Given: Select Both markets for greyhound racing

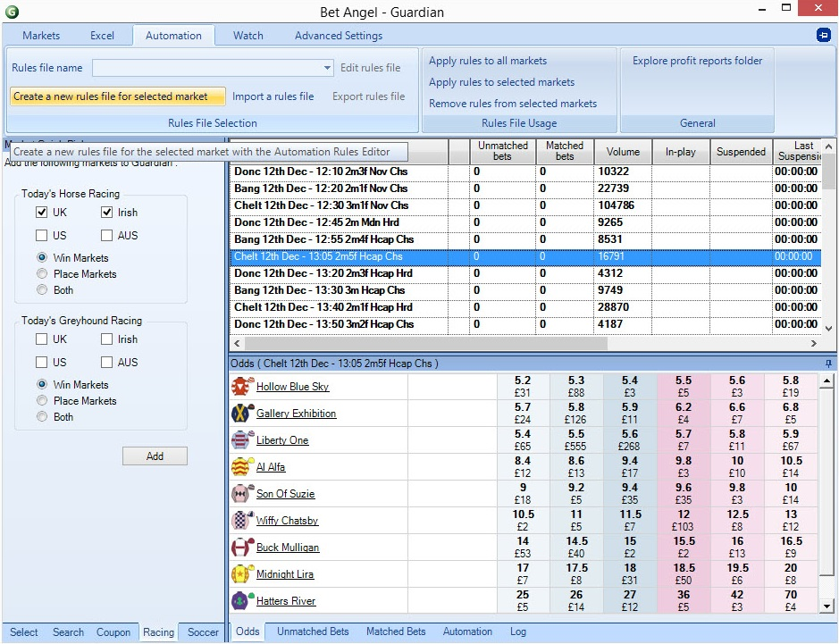Looking at the screenshot, I should coord(42,416).
